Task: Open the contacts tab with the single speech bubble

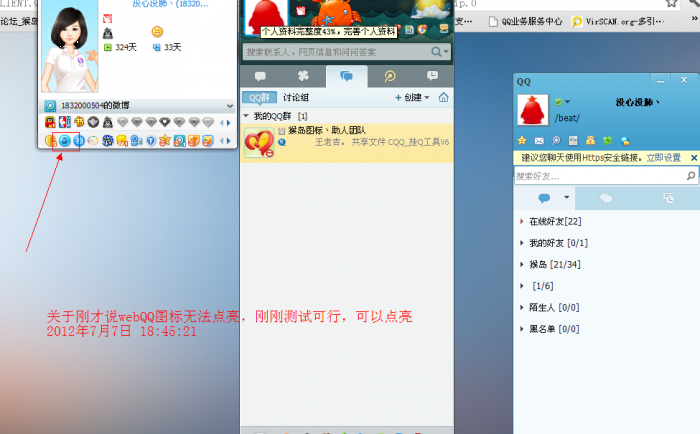Action: [x=260, y=76]
